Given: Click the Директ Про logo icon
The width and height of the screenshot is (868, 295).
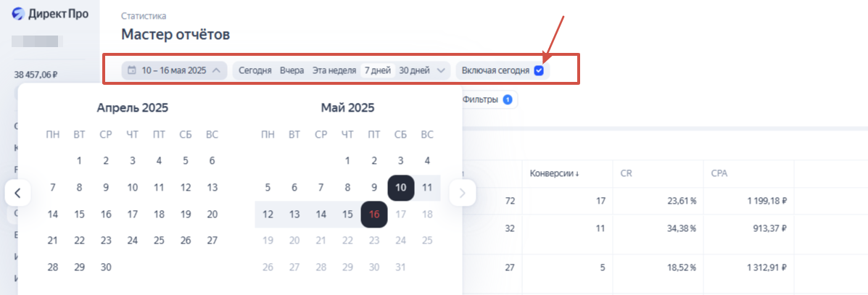Looking at the screenshot, I should [x=18, y=14].
